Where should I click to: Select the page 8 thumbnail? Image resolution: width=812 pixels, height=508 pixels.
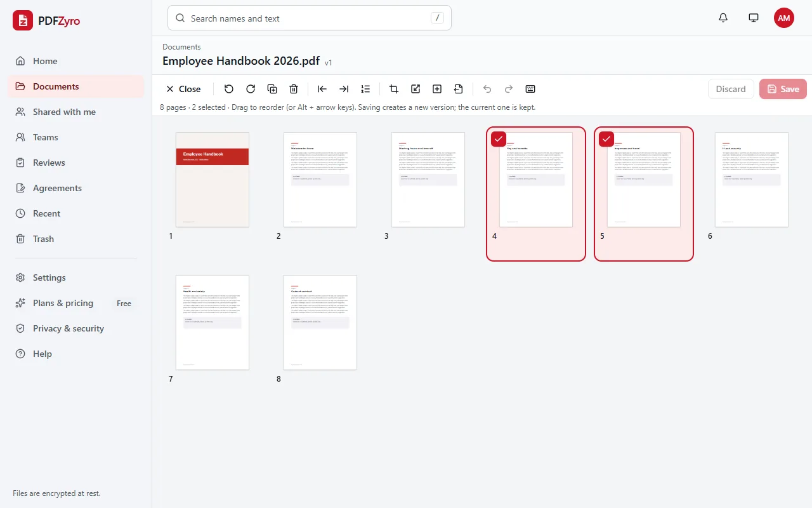tap(320, 323)
